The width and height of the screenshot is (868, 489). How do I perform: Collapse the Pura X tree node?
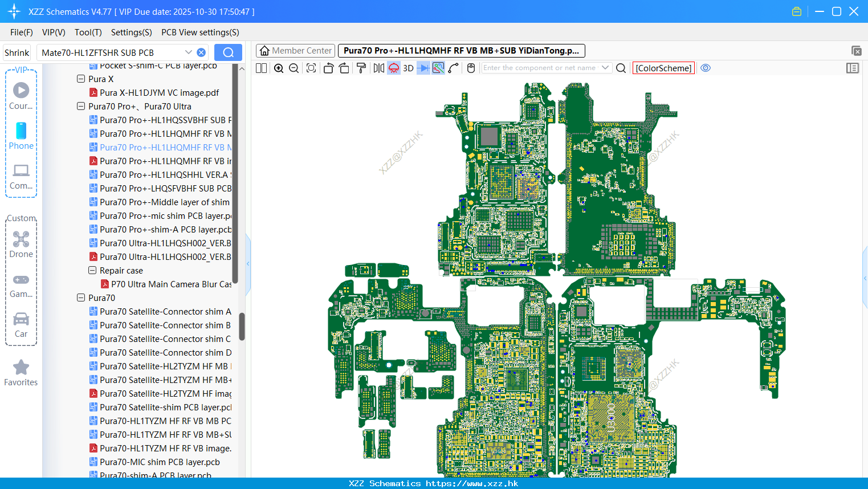pos(81,79)
